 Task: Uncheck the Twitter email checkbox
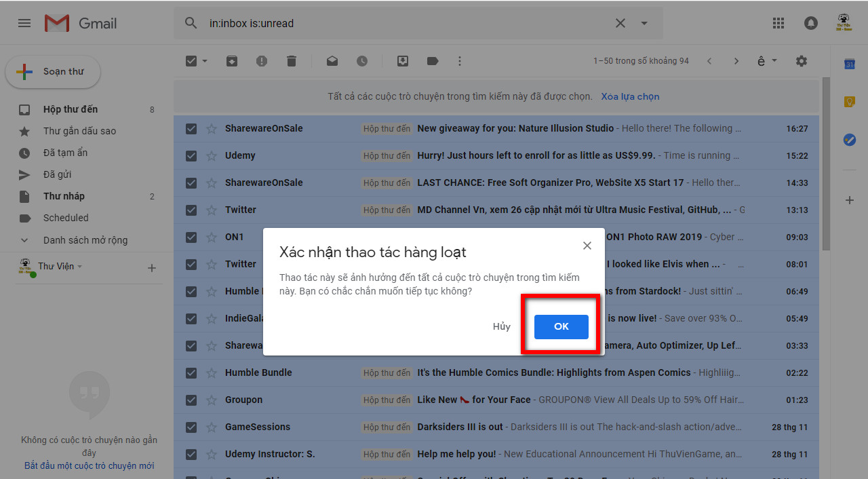point(191,210)
